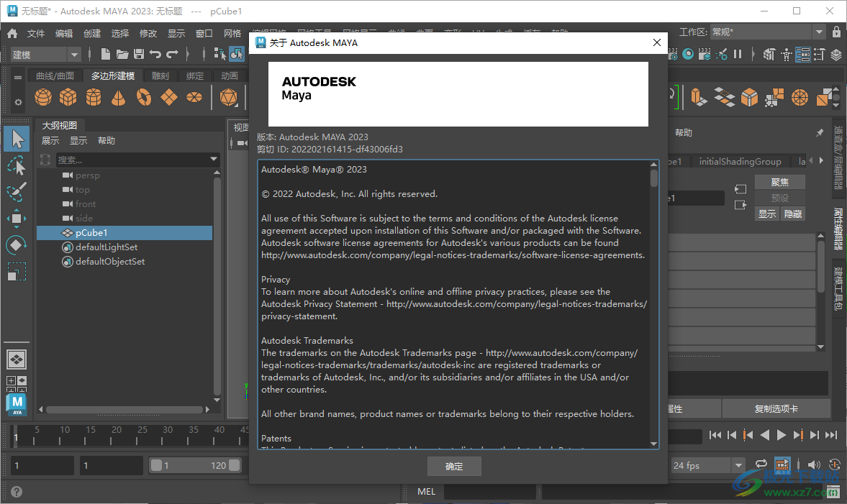Open the 创建 menu
Image resolution: width=847 pixels, height=504 pixels.
point(92,34)
